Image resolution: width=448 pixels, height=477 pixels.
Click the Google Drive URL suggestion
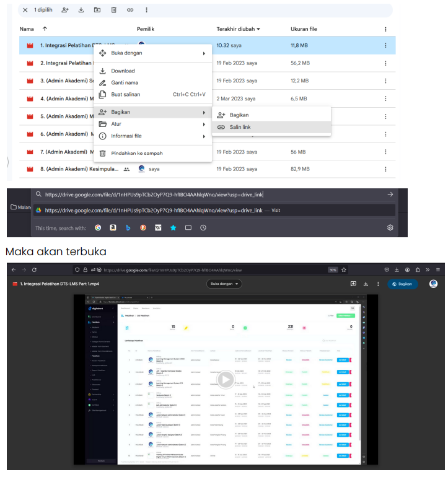click(155, 211)
